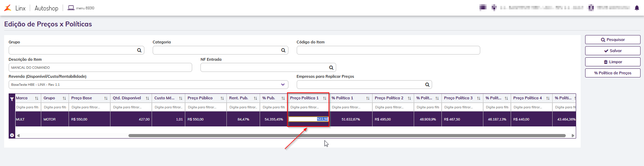Screen dimensions: 644x166
Task: Toggle sort on Marca column
Action: pos(36,98)
